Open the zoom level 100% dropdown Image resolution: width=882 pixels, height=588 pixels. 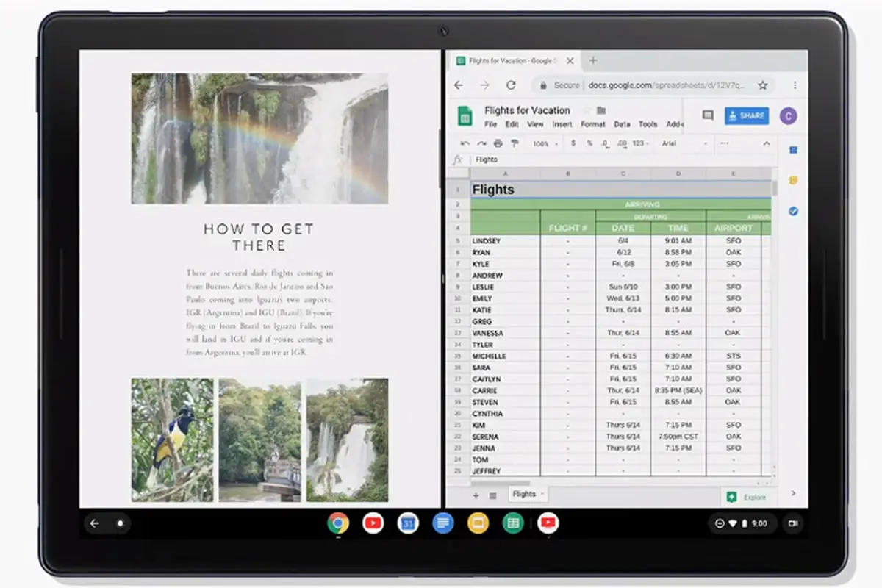click(545, 143)
